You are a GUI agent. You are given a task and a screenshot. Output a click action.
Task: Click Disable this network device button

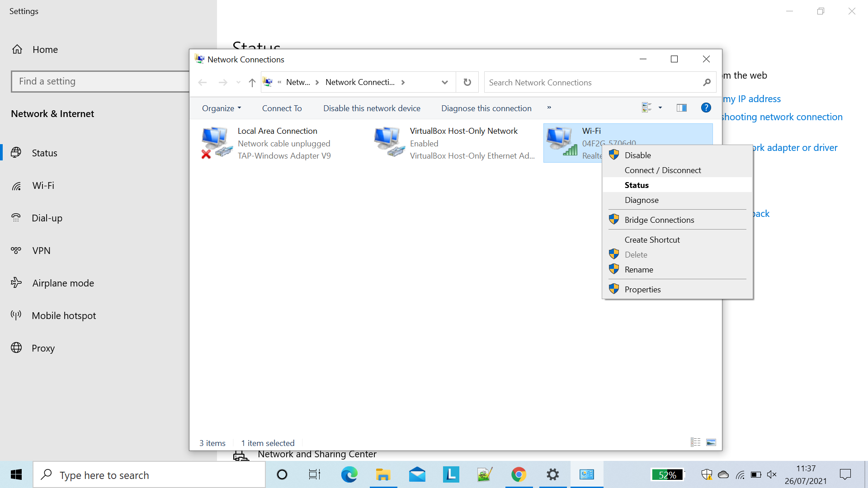372,108
